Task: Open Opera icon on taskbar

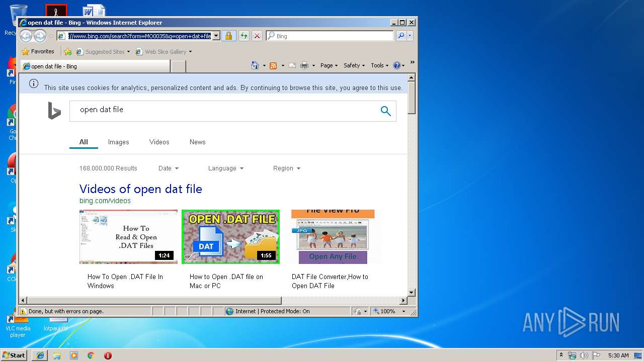Action: coord(108,355)
